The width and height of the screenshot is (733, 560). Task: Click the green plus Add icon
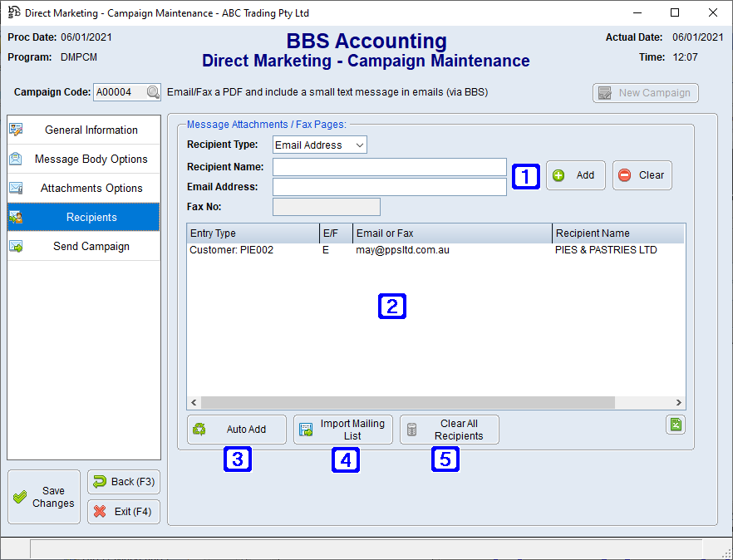(558, 175)
